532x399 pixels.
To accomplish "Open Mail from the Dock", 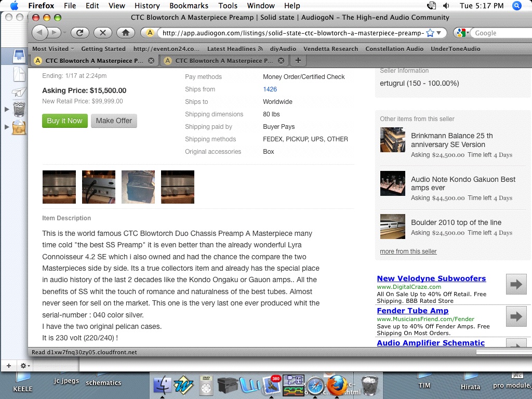I will point(271,385).
